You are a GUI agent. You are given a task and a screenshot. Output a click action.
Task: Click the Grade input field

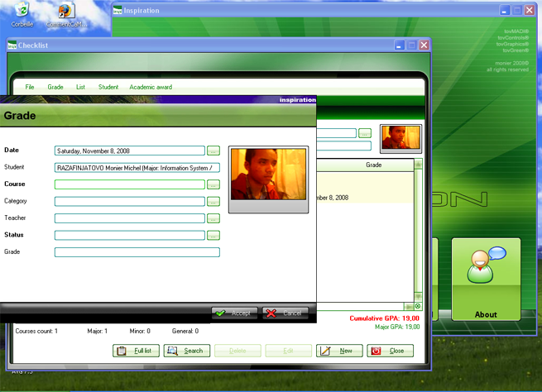(x=137, y=252)
